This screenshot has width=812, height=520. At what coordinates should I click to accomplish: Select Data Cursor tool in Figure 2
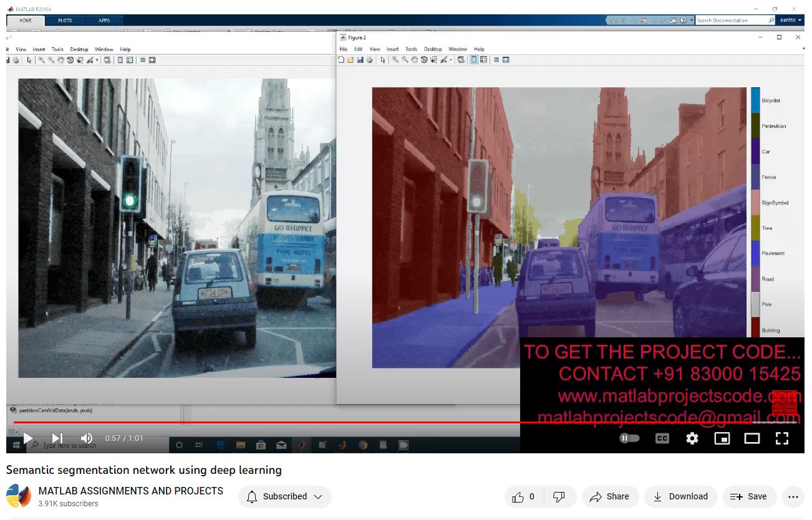pyautogui.click(x=433, y=60)
